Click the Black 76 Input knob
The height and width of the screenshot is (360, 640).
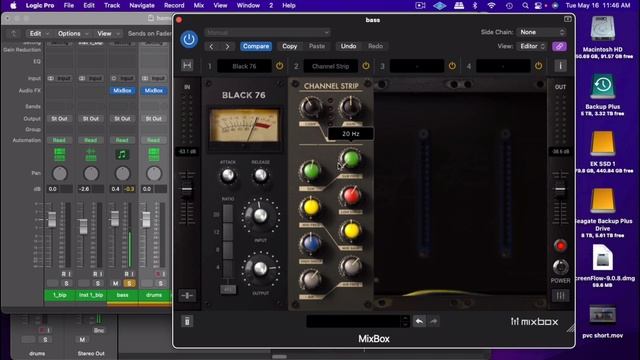(260, 216)
